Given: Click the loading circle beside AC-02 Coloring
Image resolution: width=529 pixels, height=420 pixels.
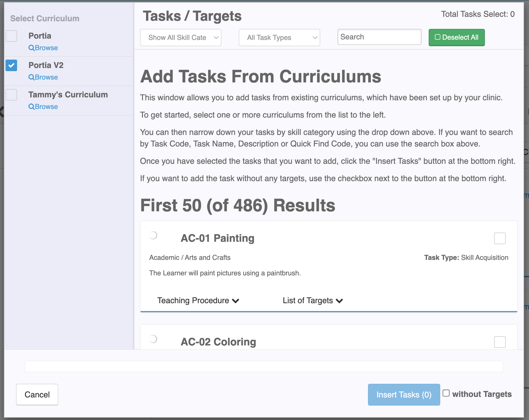Looking at the screenshot, I should [153, 339].
